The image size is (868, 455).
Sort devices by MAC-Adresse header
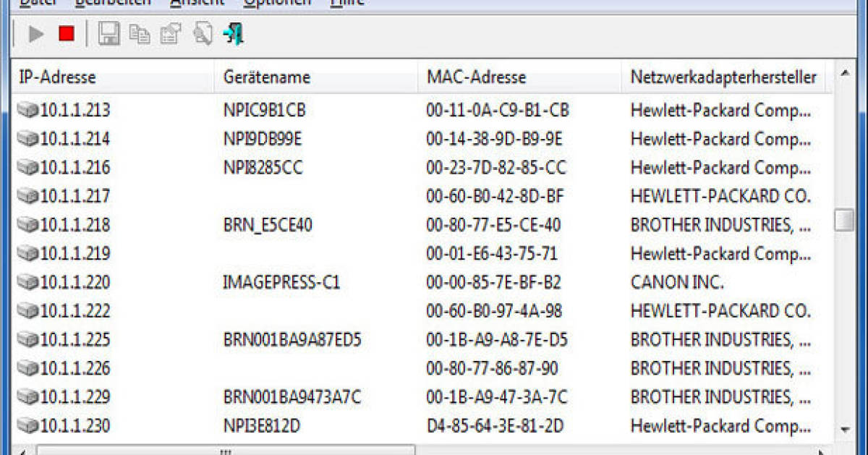(x=477, y=77)
